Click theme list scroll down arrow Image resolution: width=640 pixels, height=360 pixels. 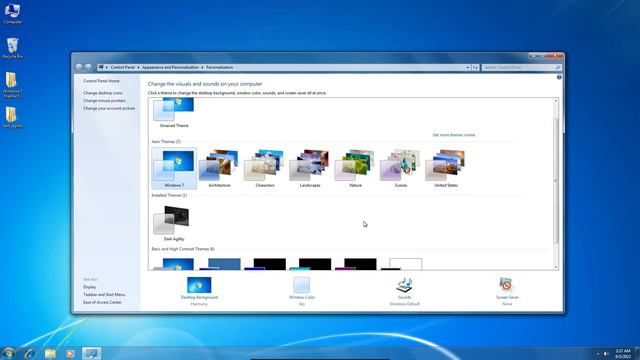(x=556, y=267)
